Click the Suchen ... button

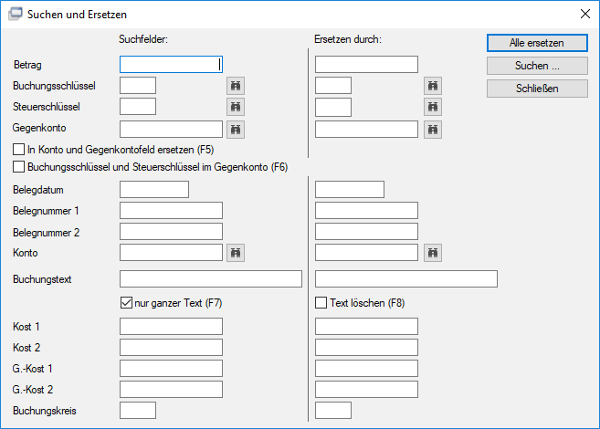point(537,66)
